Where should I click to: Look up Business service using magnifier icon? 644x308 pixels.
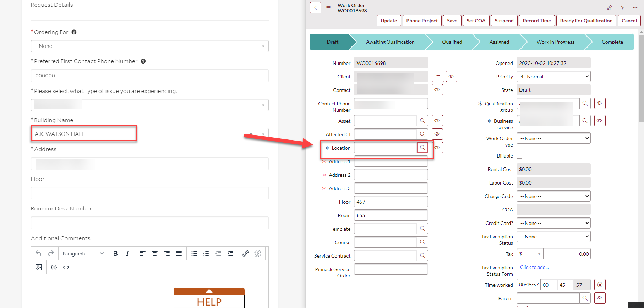point(585,121)
